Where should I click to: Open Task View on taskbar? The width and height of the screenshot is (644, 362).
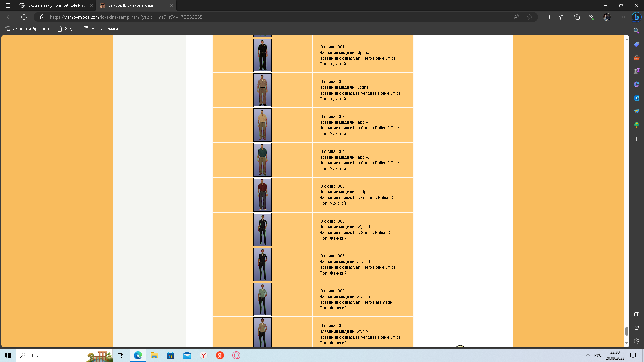coord(121,355)
